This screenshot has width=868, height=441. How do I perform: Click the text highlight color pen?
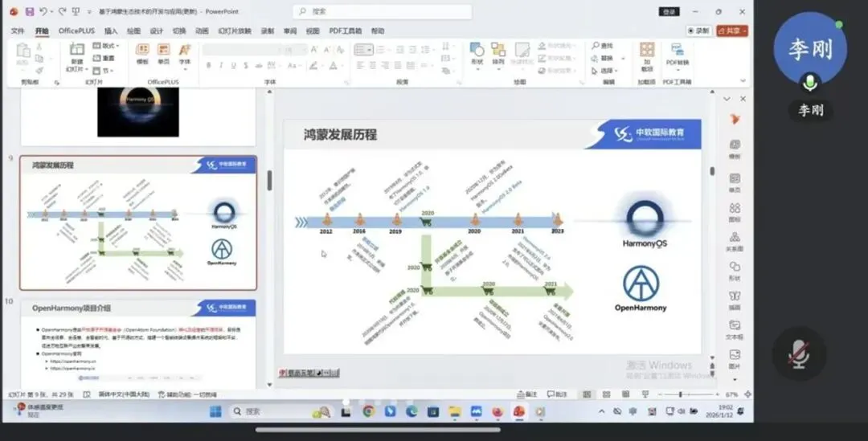click(313, 66)
